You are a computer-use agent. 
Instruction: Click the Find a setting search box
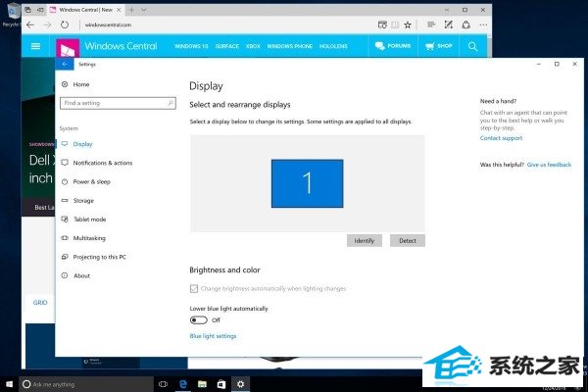pyautogui.click(x=118, y=103)
